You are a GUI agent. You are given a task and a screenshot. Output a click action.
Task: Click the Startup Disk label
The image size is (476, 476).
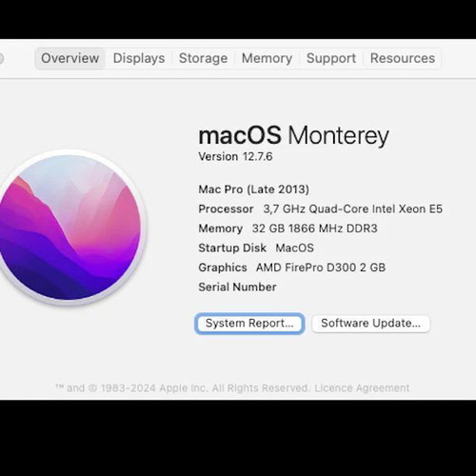click(x=232, y=248)
